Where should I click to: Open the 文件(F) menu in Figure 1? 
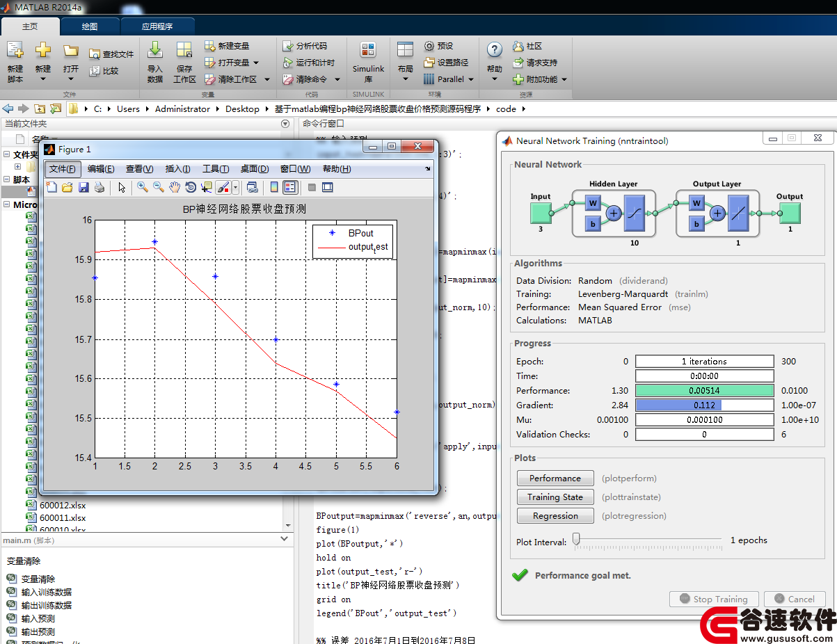tap(63, 169)
